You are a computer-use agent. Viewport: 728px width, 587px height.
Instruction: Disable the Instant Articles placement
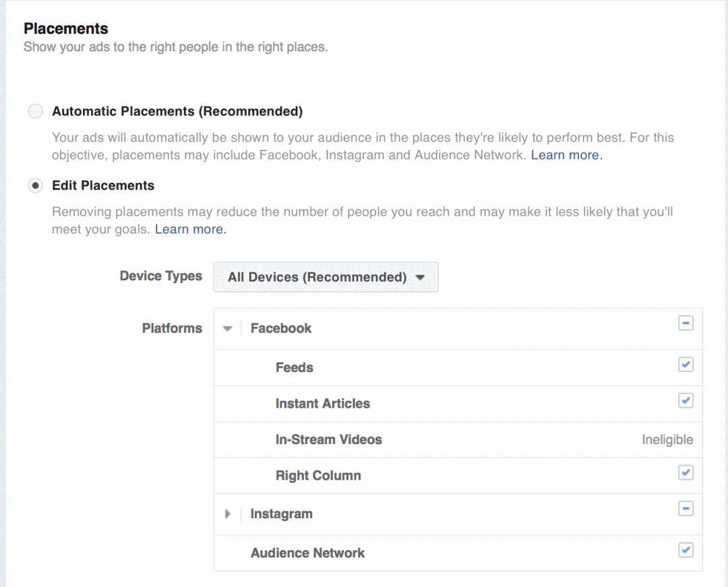pyautogui.click(x=686, y=401)
